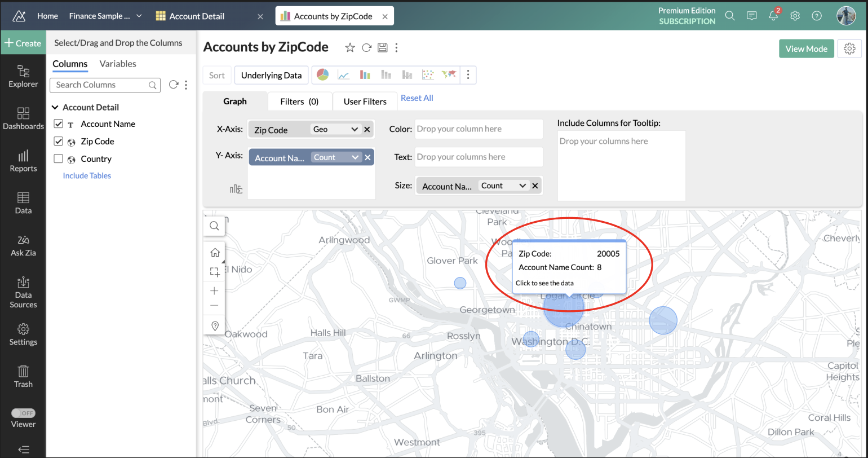Open Ask Zia in the left sidebar
The height and width of the screenshot is (458, 868).
tap(23, 245)
